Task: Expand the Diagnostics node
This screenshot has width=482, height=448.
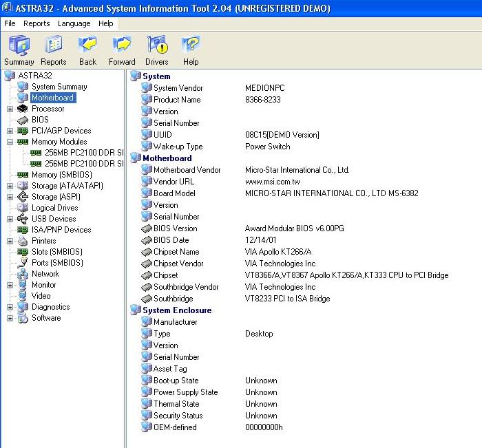Action: tap(10, 308)
